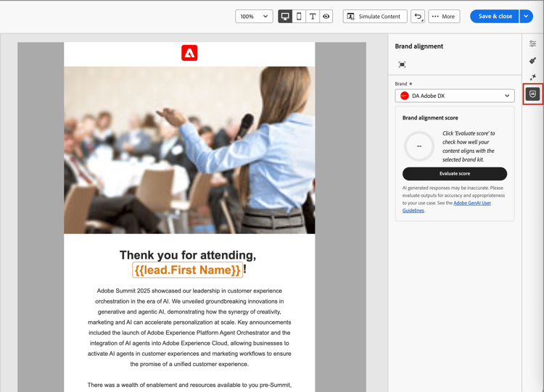
Task: Select the conference hero image
Action: coord(189,150)
